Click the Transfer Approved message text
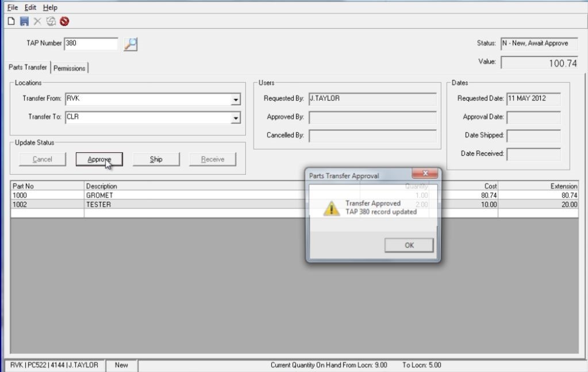 point(373,204)
